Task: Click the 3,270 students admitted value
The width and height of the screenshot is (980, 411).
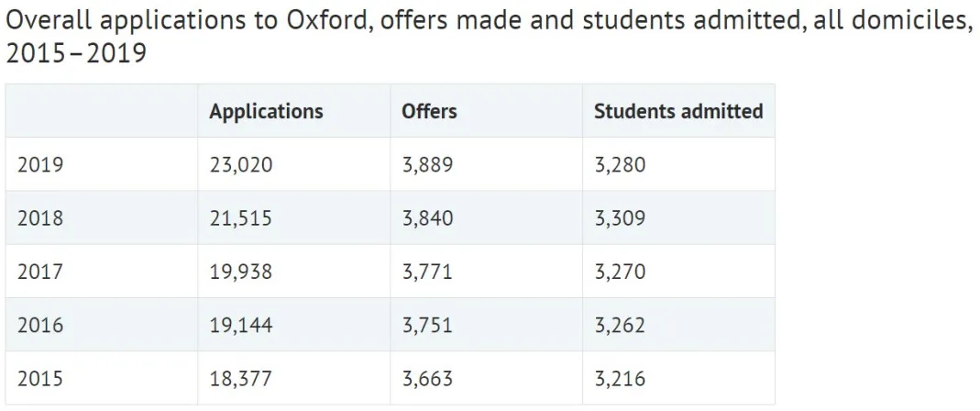Action: 620,272
